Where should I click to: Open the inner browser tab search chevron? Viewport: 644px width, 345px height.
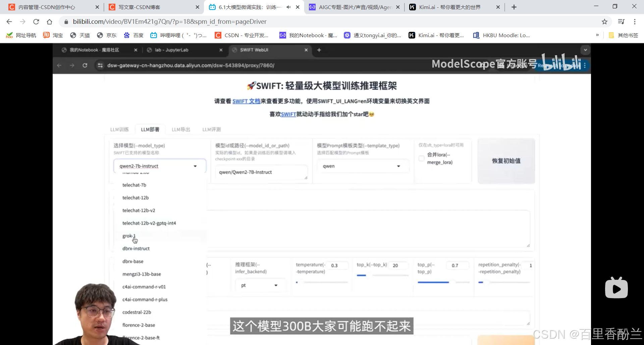click(585, 50)
